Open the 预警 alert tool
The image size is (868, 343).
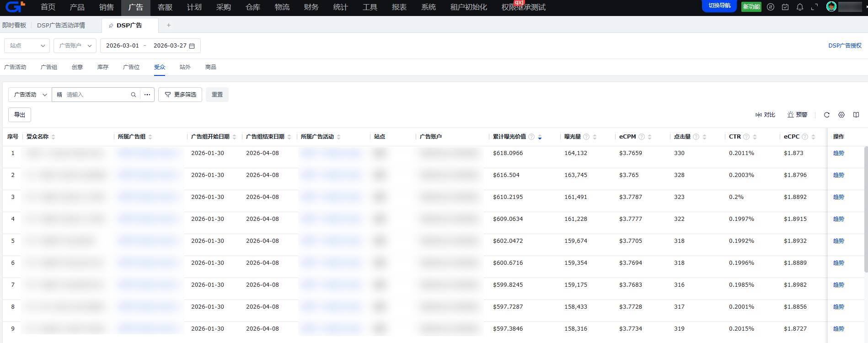coord(797,115)
